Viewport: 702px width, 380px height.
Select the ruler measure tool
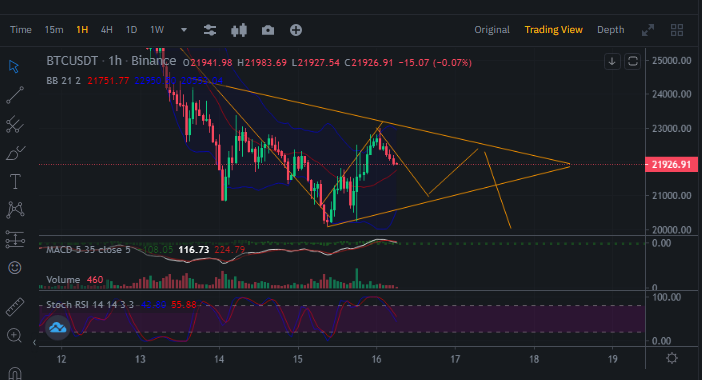(x=15, y=307)
